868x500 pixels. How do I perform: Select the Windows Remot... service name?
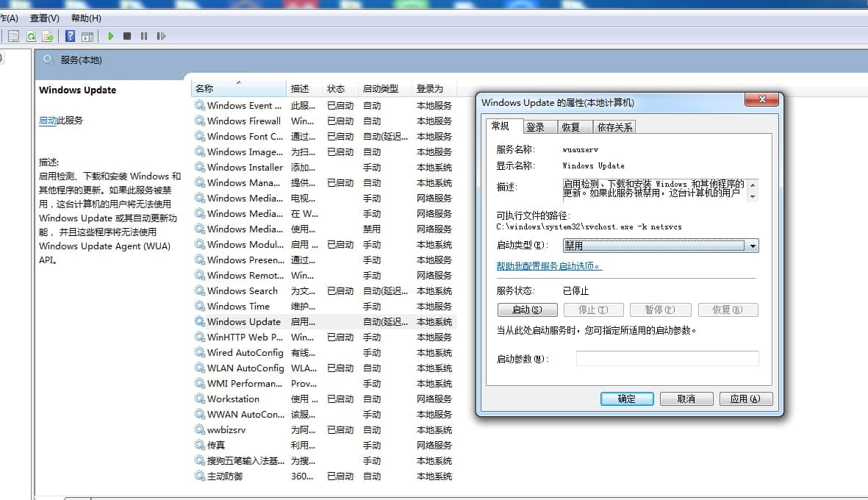click(245, 275)
